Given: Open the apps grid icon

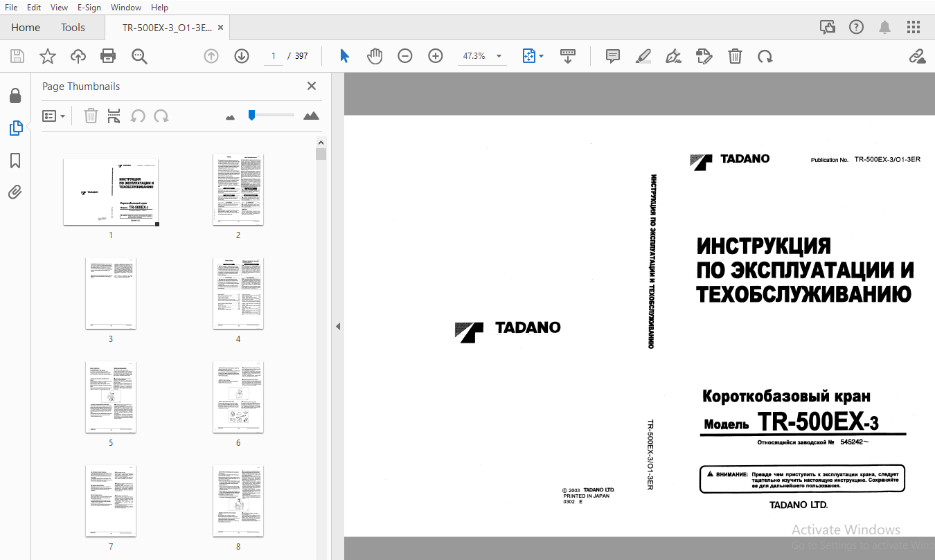Looking at the screenshot, I should tap(914, 28).
